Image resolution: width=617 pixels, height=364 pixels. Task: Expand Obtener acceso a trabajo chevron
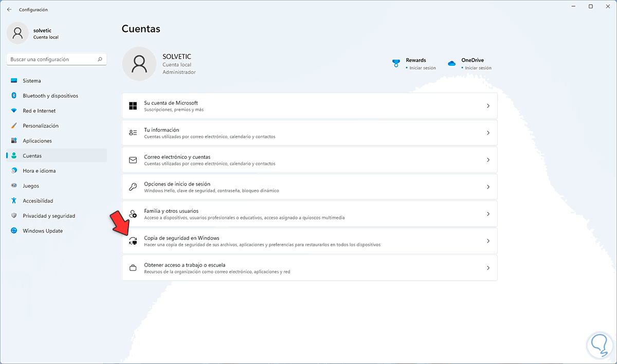488,268
